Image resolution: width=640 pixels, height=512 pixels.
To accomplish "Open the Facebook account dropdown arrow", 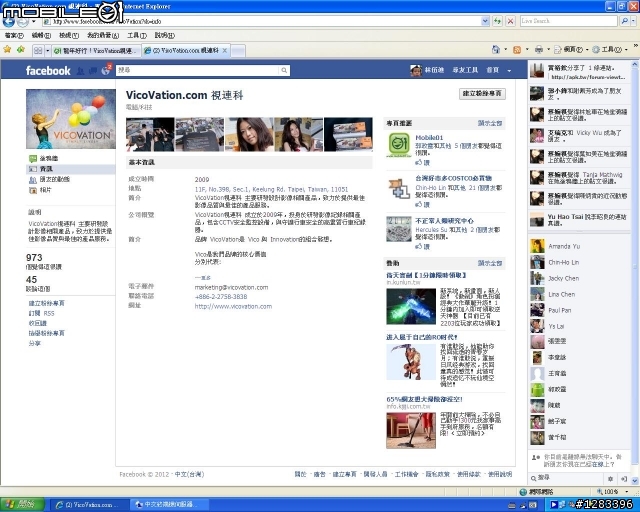I will (509, 71).
